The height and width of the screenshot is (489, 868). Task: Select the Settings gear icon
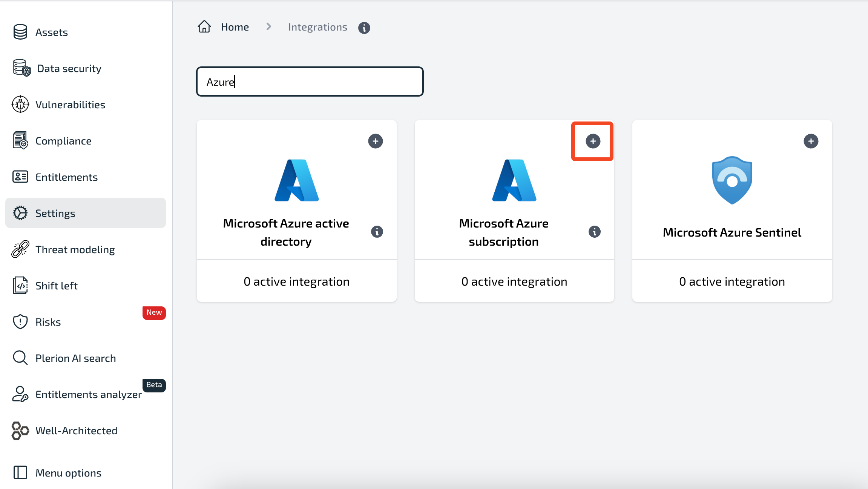20,213
